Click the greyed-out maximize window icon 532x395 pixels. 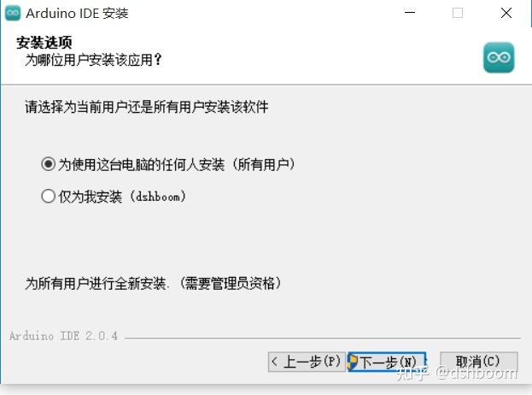458,13
